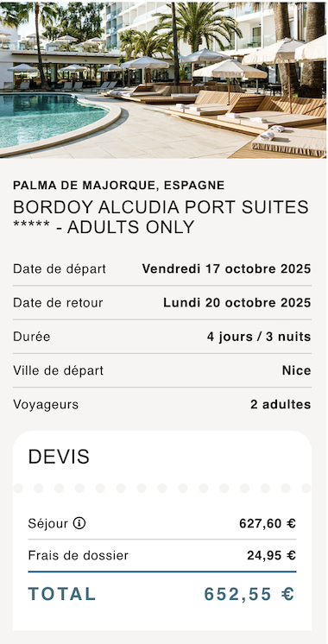Screen dimensions: 328x644
Task: Click the TOTAL label
Action: click(x=62, y=594)
